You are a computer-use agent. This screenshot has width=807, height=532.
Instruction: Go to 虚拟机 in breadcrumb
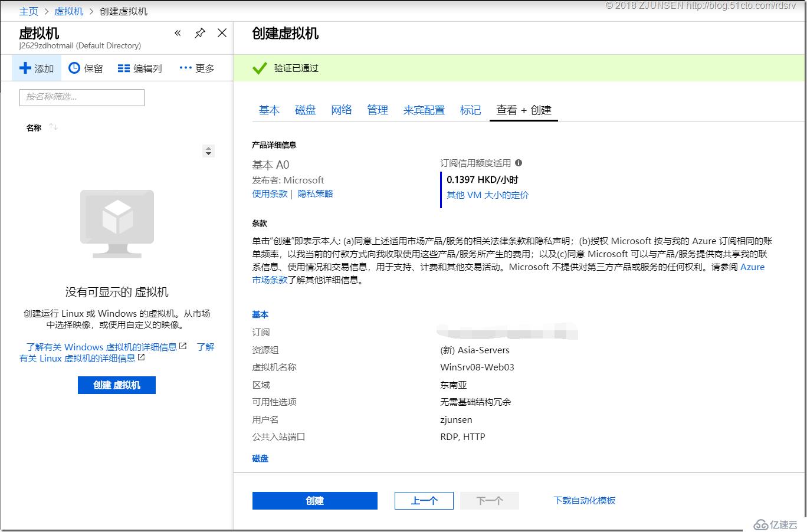(x=68, y=11)
